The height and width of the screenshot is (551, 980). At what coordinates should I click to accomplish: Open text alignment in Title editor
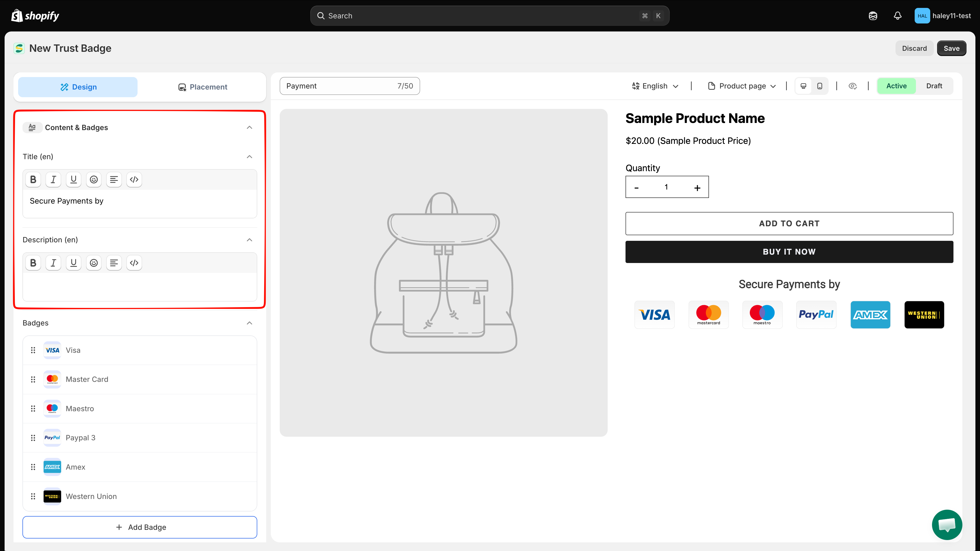click(x=114, y=180)
